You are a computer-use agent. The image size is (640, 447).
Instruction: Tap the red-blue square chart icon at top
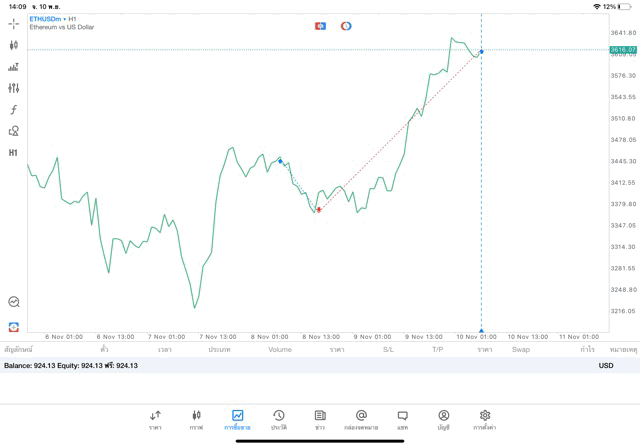[320, 25]
